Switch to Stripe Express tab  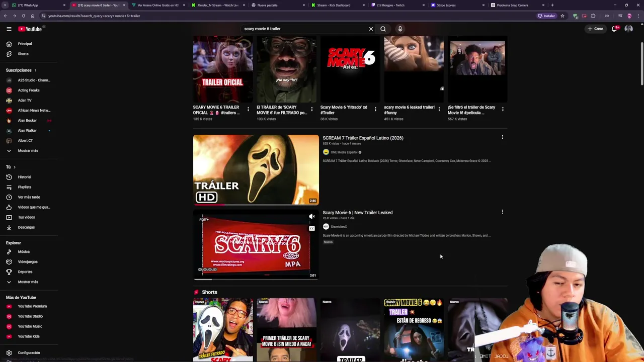coord(457,5)
